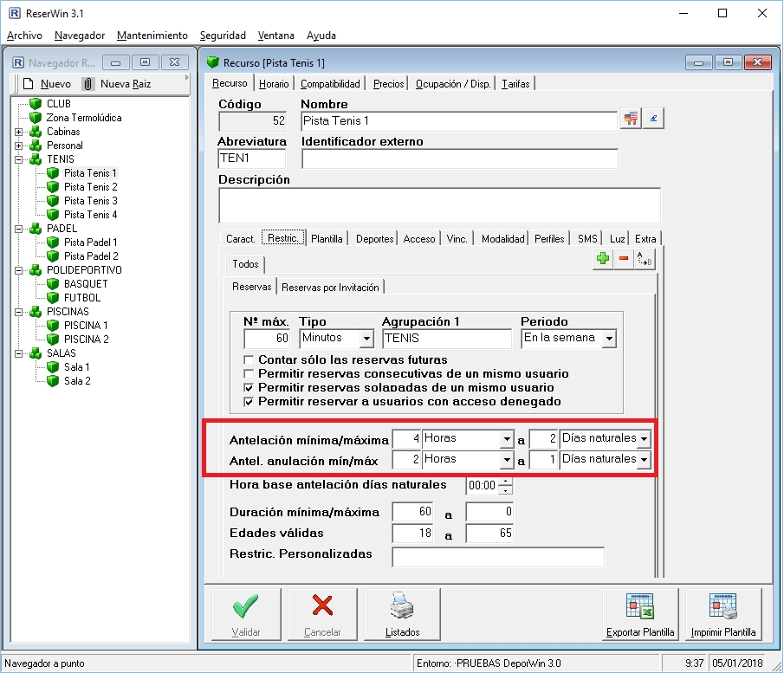
Task: Select Sala 1 in the tree
Action: (x=76, y=367)
